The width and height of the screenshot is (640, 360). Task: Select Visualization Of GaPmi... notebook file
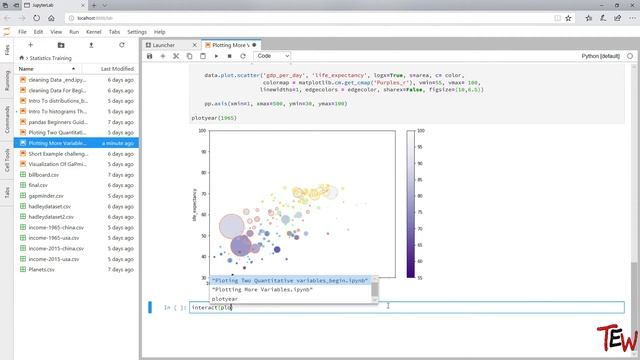click(x=76, y=164)
